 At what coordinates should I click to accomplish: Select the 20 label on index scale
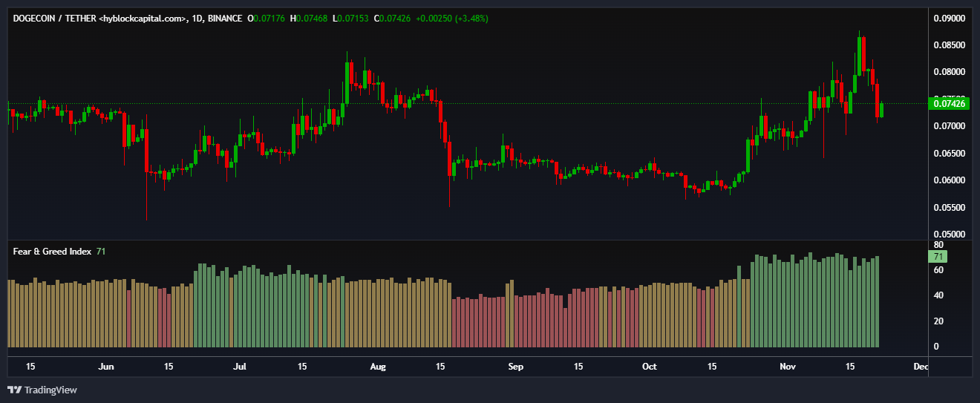tap(938, 321)
